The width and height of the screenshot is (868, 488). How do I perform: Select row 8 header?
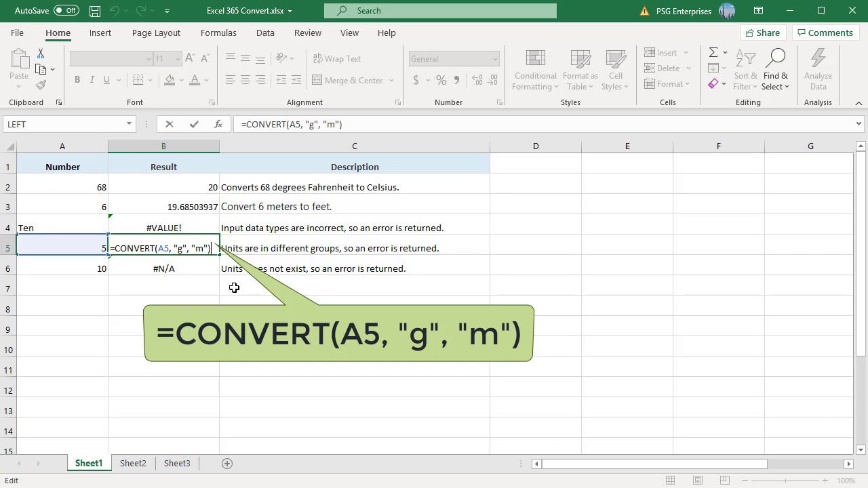pyautogui.click(x=8, y=309)
